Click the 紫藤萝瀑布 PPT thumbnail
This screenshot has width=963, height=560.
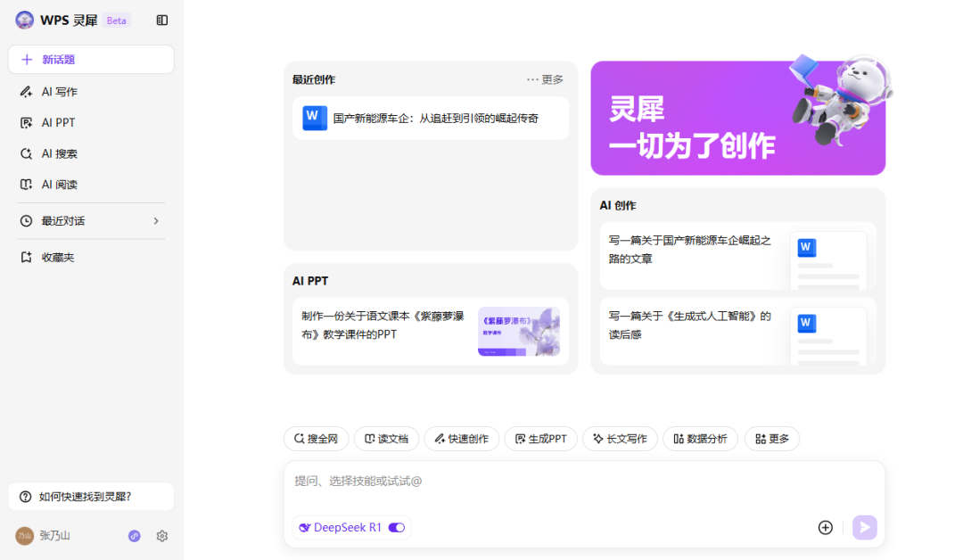coord(519,332)
